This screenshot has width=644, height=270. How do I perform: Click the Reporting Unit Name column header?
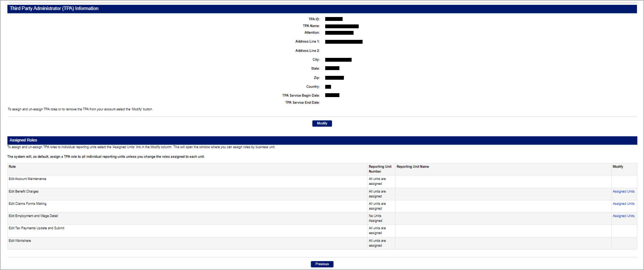(412, 167)
